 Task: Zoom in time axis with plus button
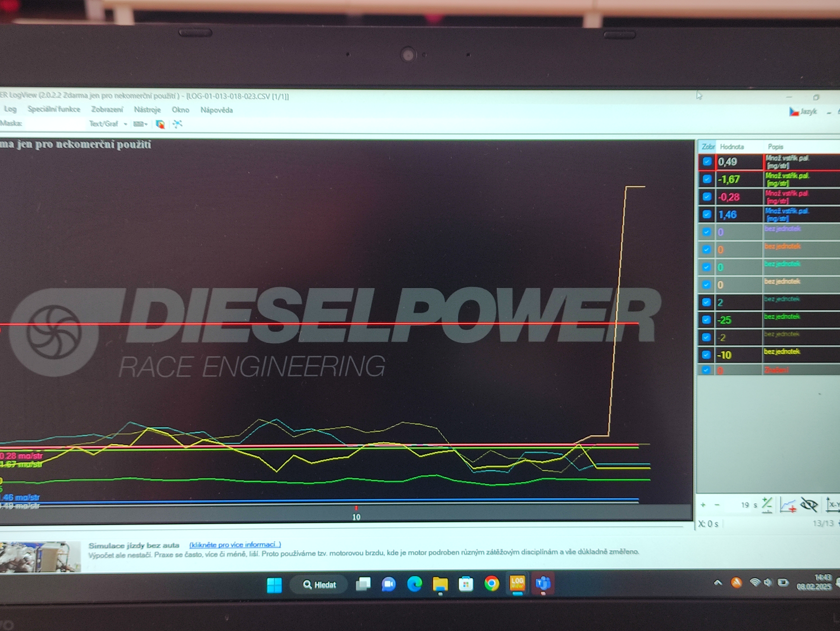[x=703, y=505]
